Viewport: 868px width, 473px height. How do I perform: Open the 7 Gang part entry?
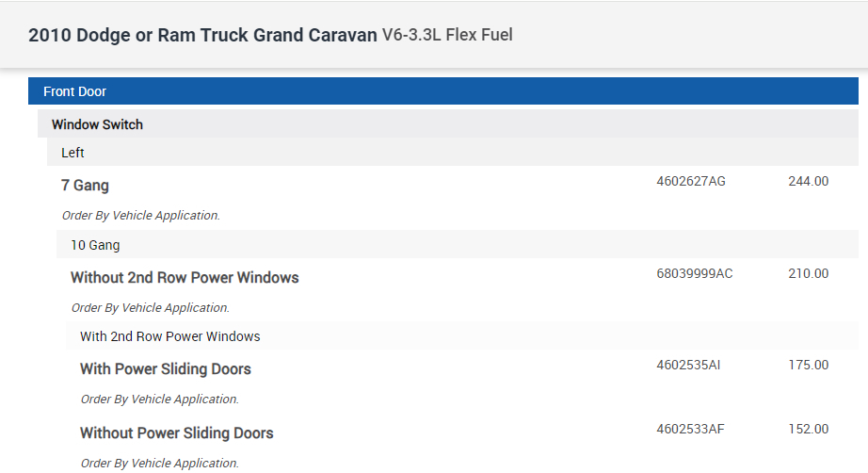85,186
